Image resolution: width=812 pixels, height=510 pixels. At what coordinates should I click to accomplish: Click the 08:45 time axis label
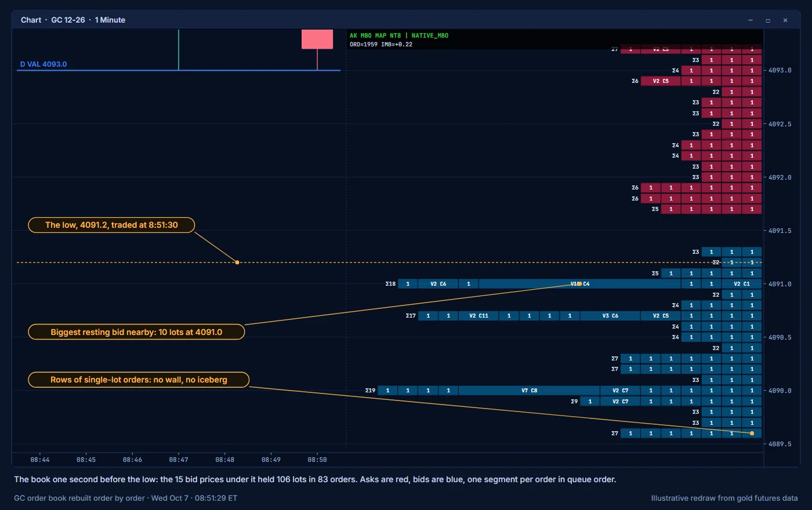tap(86, 460)
